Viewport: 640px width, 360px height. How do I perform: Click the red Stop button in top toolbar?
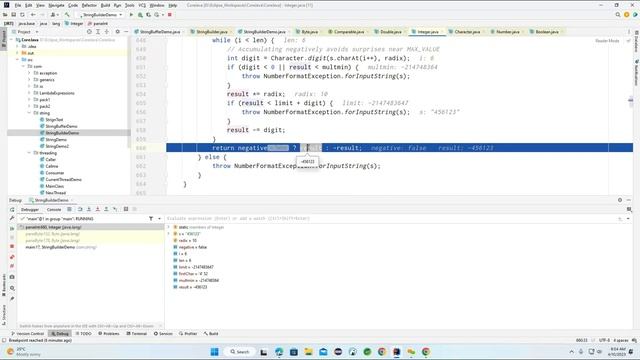(x=170, y=15)
